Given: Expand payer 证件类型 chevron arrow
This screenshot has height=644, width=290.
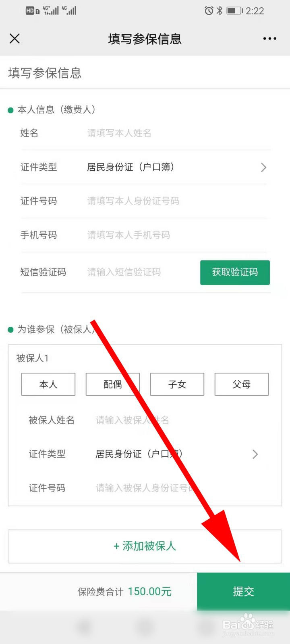Looking at the screenshot, I should point(263,167).
